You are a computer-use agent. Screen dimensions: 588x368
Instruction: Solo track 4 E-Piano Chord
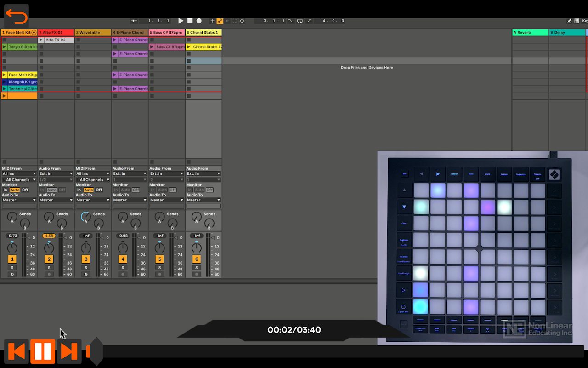coord(123,268)
